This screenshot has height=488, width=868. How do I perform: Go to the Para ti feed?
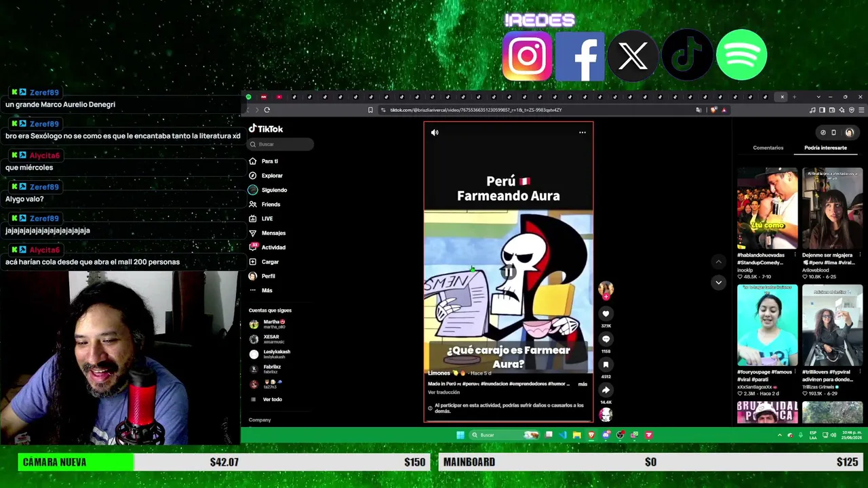pyautogui.click(x=264, y=161)
